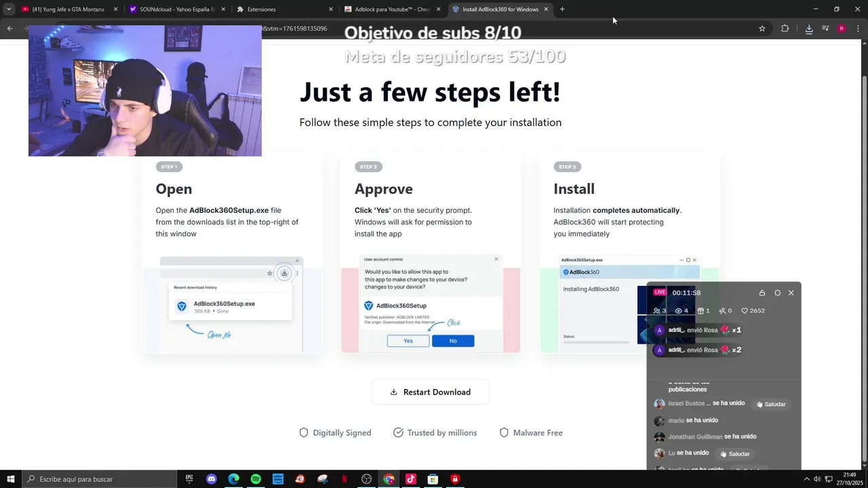Switch to SOUNDcloud Yahoo España tab
This screenshot has width=868, height=488.
(178, 9)
